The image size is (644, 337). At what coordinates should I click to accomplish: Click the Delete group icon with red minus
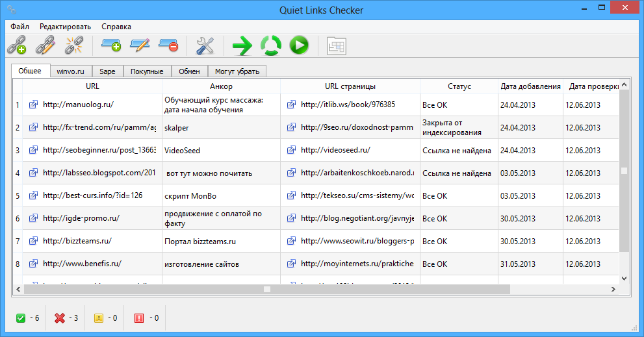[x=168, y=45]
